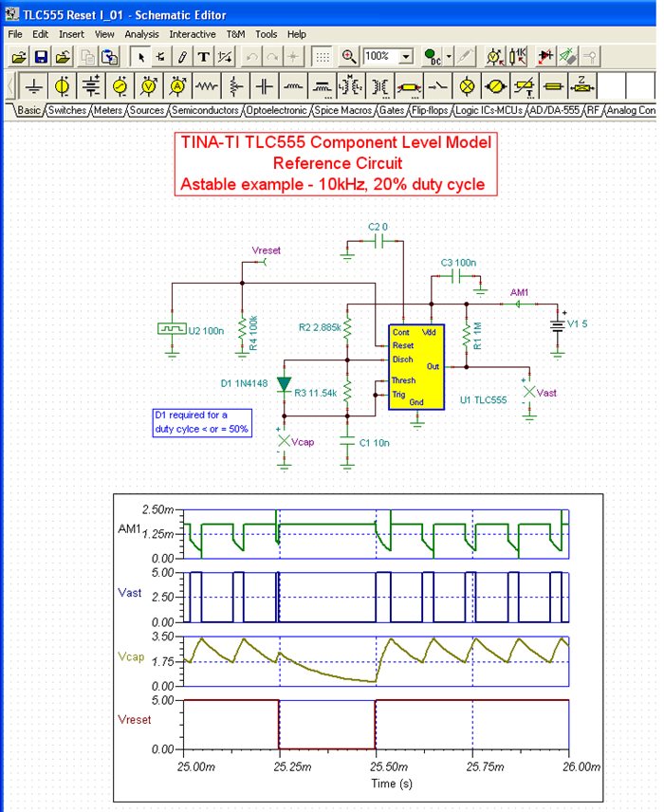Insert a fuse component

(x=553, y=86)
